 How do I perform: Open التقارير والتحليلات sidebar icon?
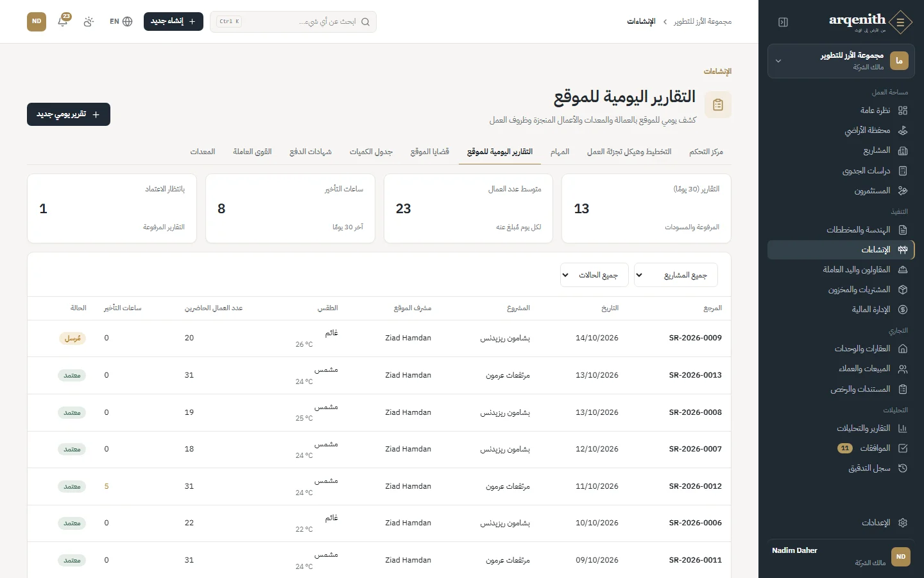click(x=903, y=428)
